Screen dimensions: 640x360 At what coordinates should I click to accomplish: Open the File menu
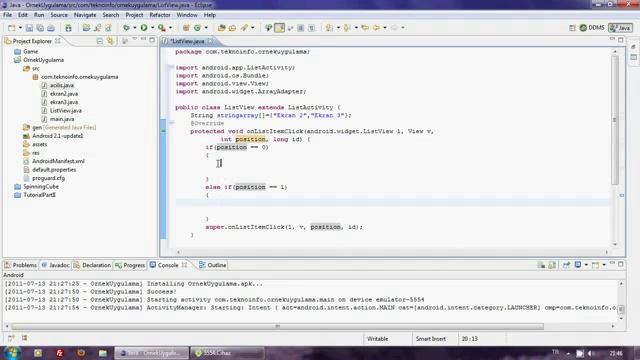pos(7,15)
